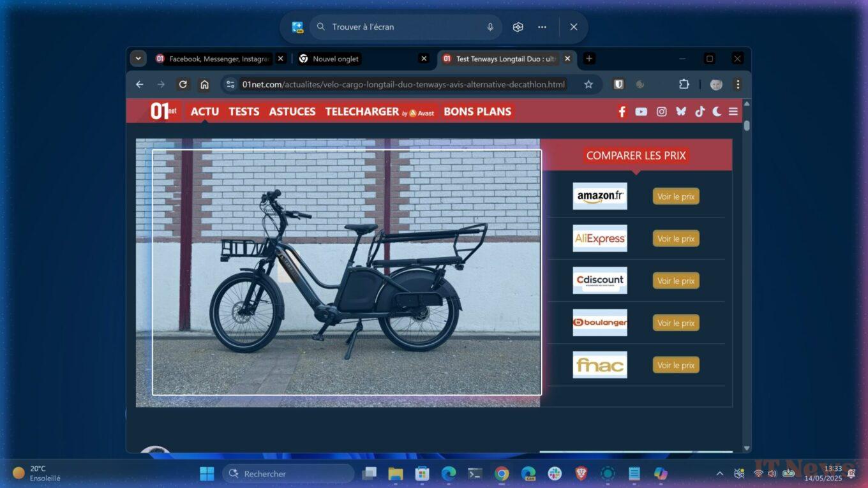Go back with the browser back arrow
This screenshot has height=488, width=868.
[140, 84]
